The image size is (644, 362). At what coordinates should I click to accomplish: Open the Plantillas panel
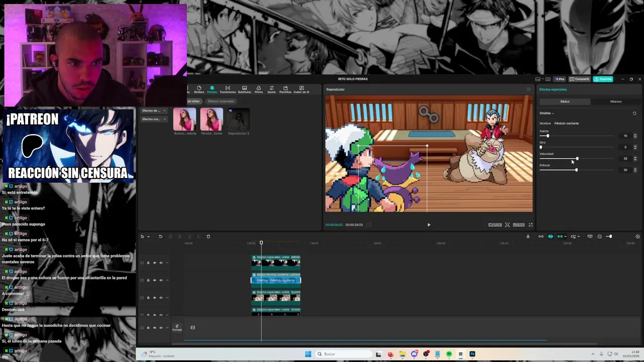(285, 89)
